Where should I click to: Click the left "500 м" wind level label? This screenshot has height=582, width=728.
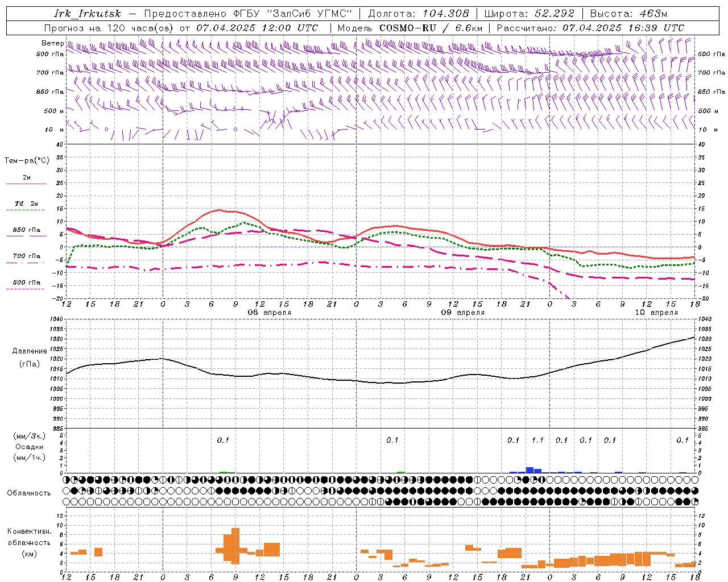(54, 111)
